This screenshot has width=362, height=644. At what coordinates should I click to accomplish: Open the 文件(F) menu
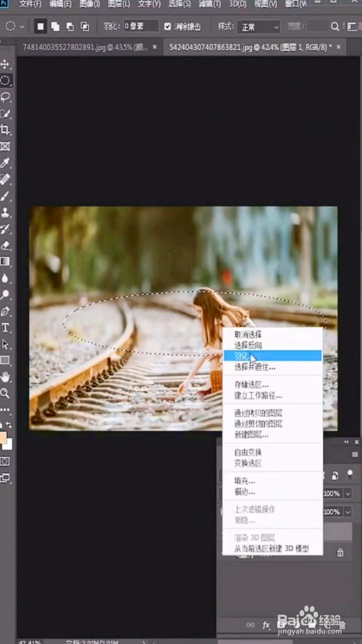(x=31, y=4)
